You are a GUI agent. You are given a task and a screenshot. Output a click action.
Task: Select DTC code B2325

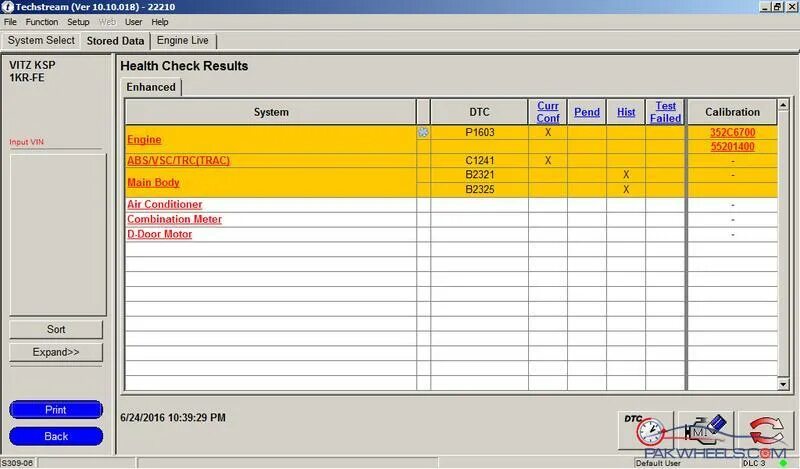tap(480, 189)
